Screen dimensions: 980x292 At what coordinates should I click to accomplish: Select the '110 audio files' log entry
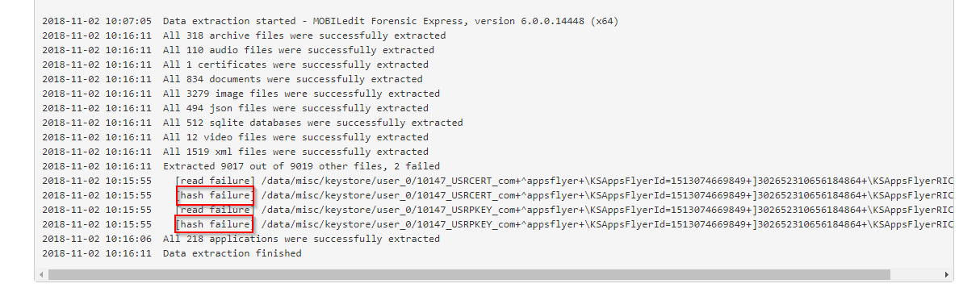238,50
